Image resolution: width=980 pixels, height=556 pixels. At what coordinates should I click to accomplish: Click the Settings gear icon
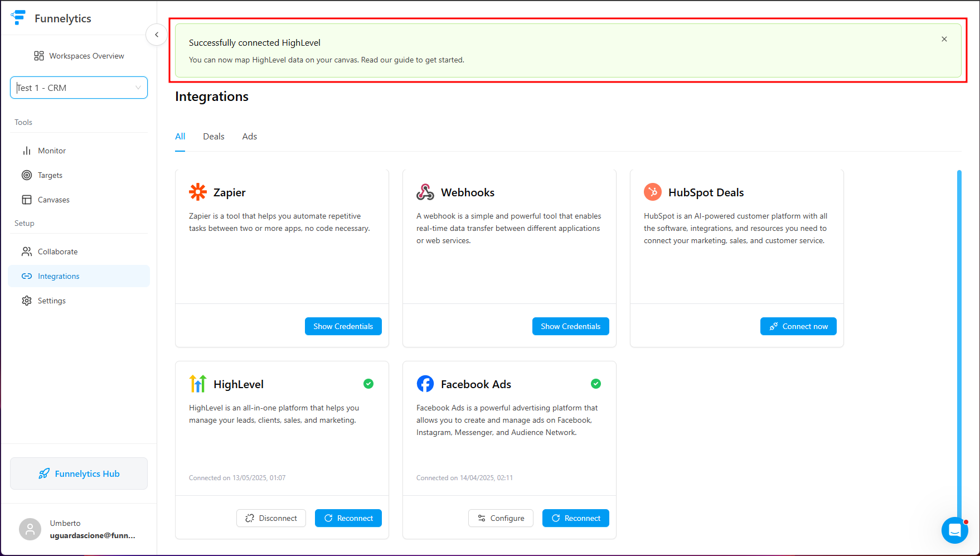(27, 301)
